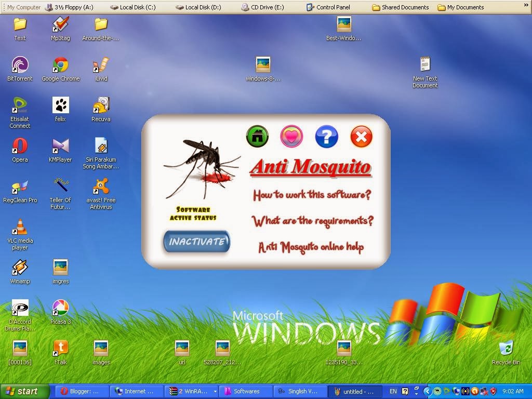Select the 528207_212... image file

[x=222, y=353]
